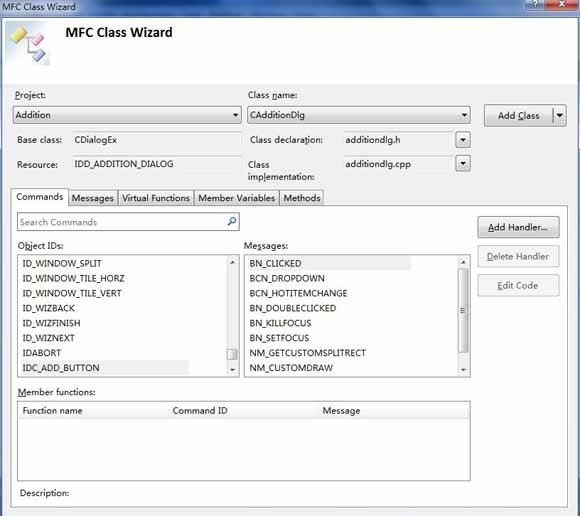Open the Virtual Functions tab
Image resolution: width=580 pixels, height=516 pixels.
(156, 198)
